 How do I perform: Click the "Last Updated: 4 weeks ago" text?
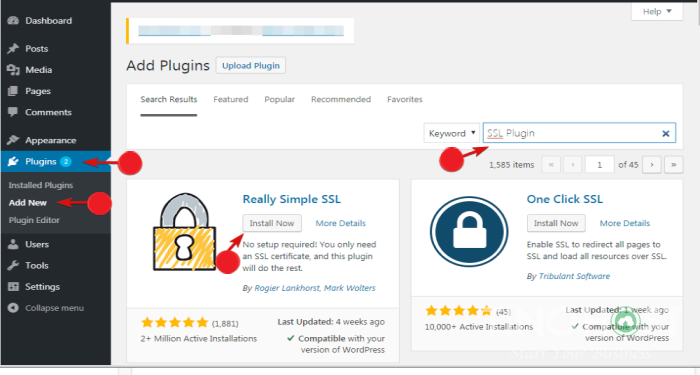click(x=331, y=321)
